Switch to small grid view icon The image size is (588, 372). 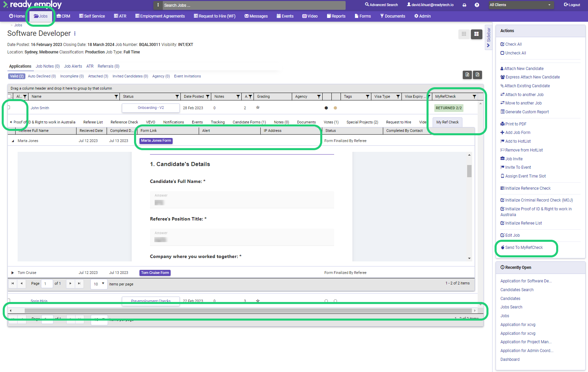point(464,34)
